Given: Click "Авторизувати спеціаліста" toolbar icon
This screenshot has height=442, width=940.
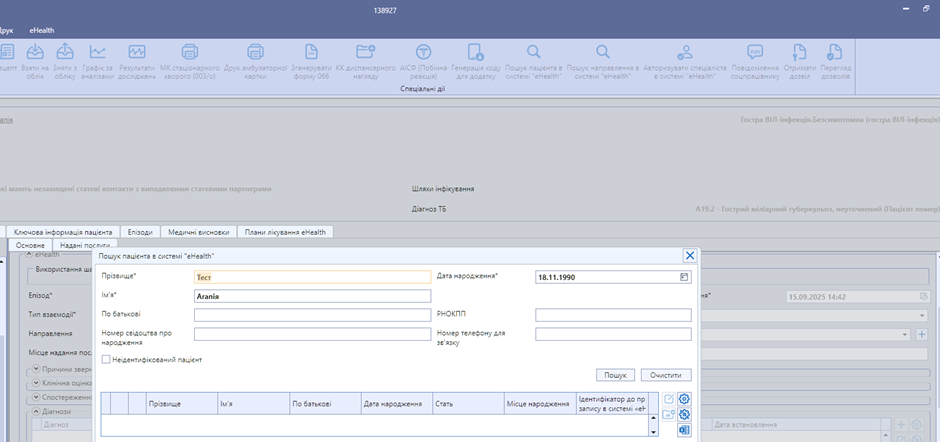Looking at the screenshot, I should (x=685, y=53).
